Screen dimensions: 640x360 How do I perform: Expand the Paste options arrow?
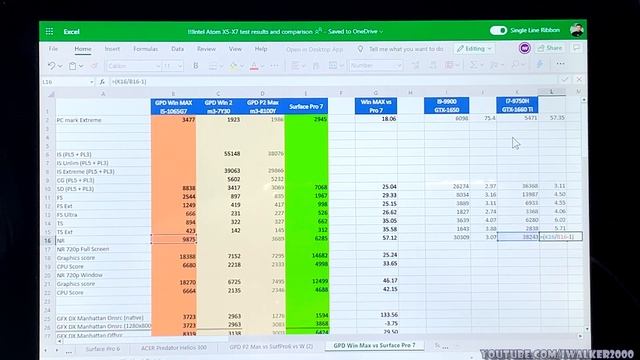tap(81, 66)
